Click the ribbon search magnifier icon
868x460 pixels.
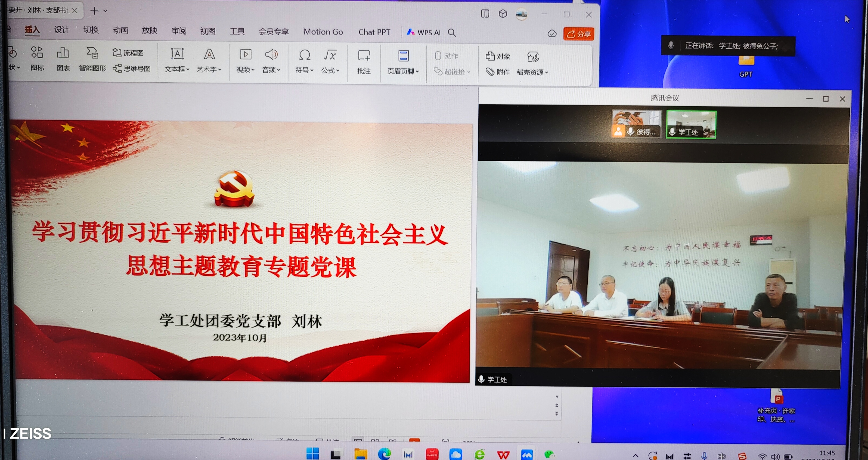pyautogui.click(x=452, y=33)
